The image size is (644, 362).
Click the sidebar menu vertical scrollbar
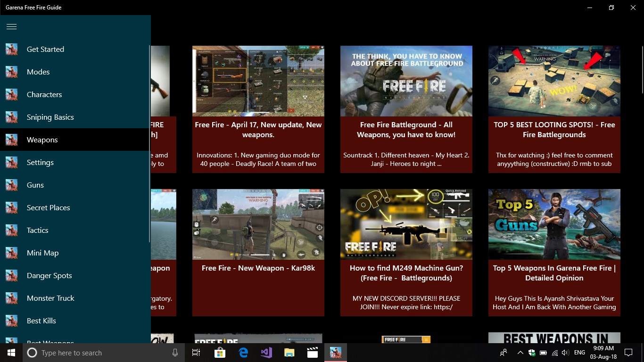pos(149,144)
